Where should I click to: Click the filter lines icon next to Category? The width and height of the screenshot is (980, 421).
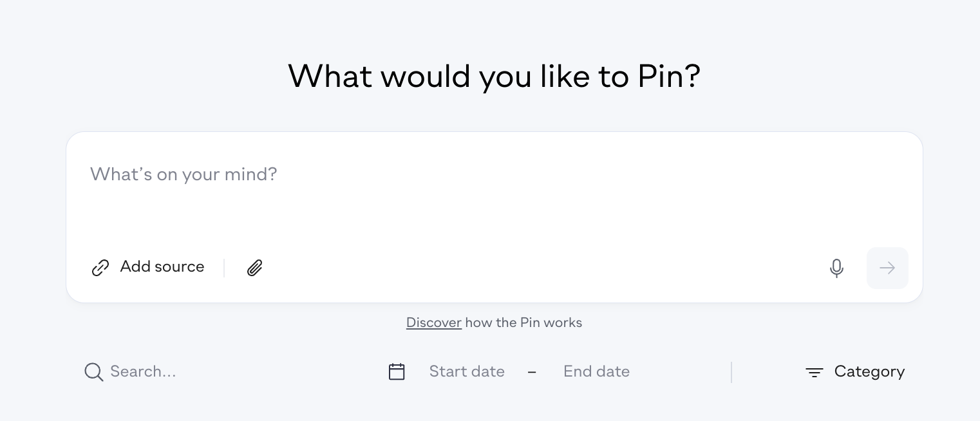(815, 372)
